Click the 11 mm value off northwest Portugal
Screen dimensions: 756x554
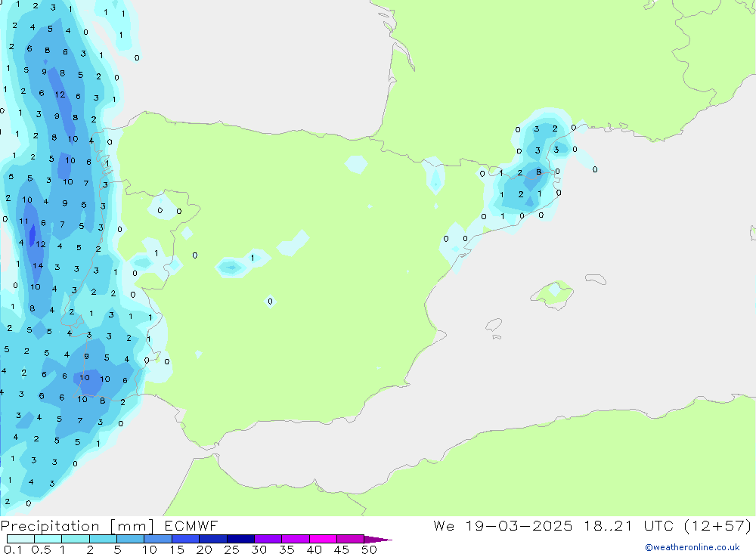click(x=23, y=221)
